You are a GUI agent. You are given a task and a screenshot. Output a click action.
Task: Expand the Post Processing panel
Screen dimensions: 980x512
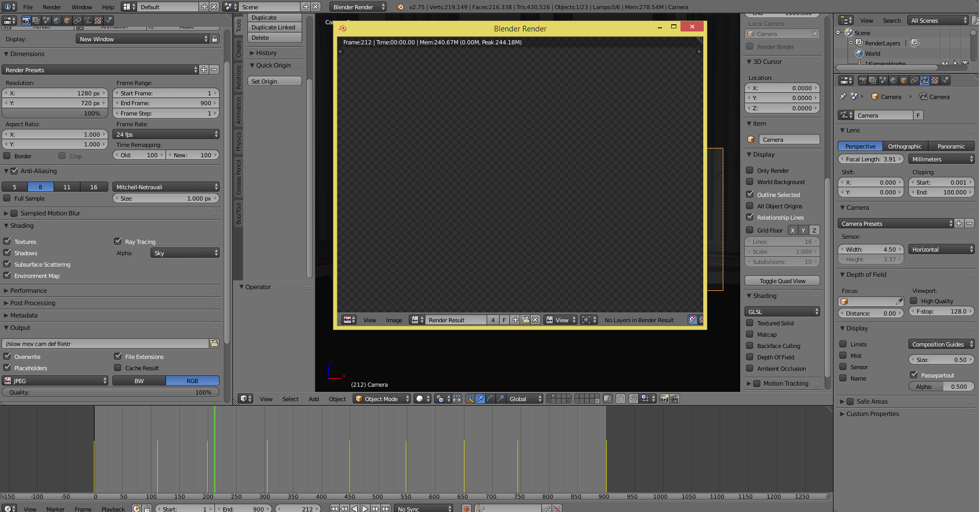(x=32, y=303)
